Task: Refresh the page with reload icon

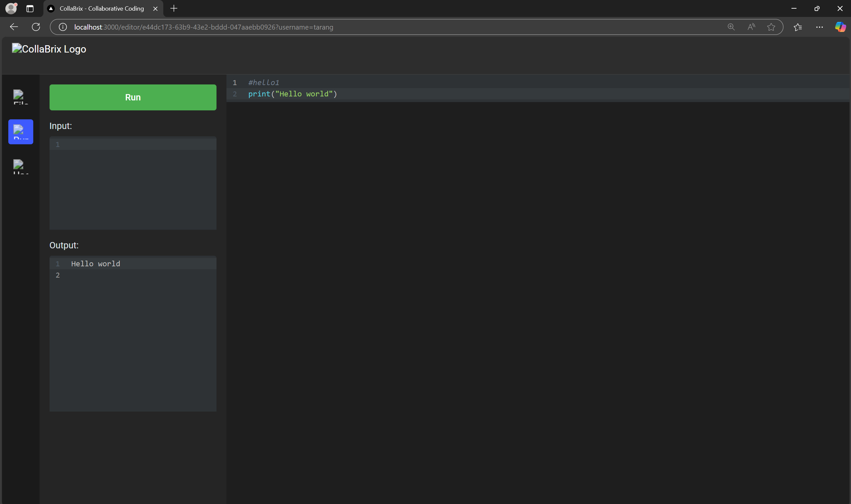Action: click(36, 27)
